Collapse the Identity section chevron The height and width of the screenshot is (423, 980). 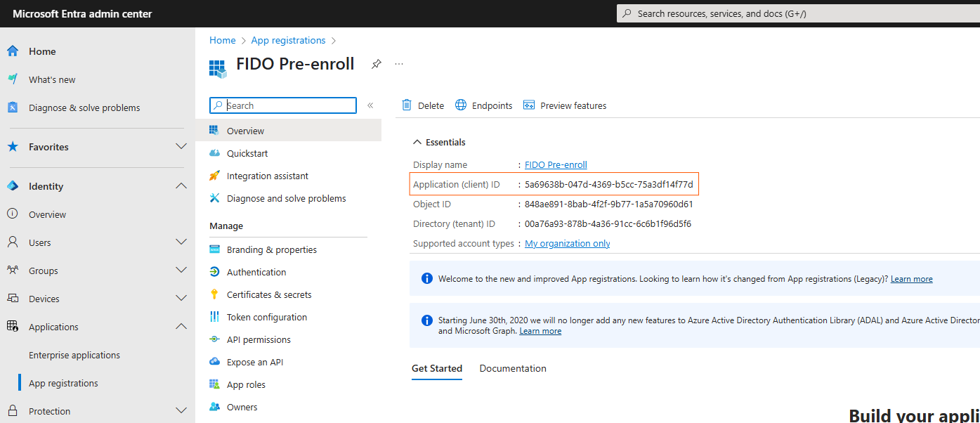[181, 186]
